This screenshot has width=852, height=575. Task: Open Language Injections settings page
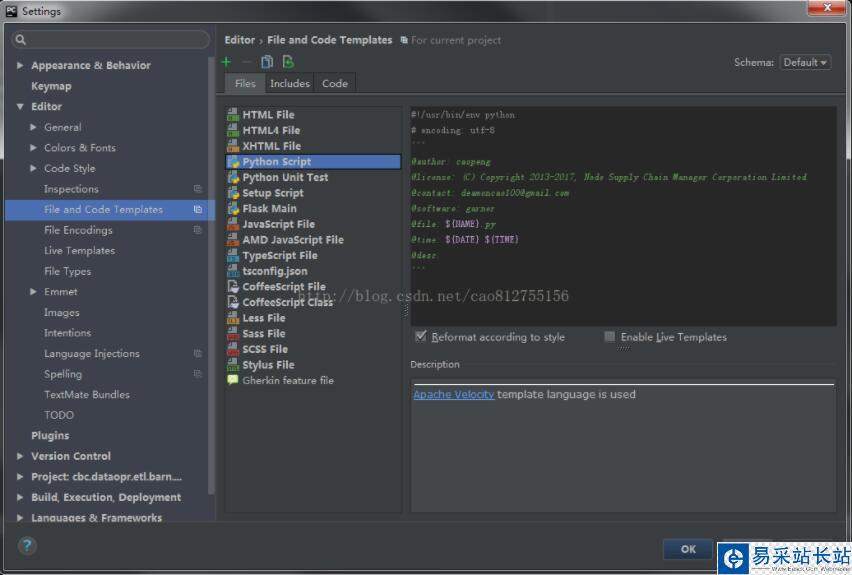tap(92, 354)
